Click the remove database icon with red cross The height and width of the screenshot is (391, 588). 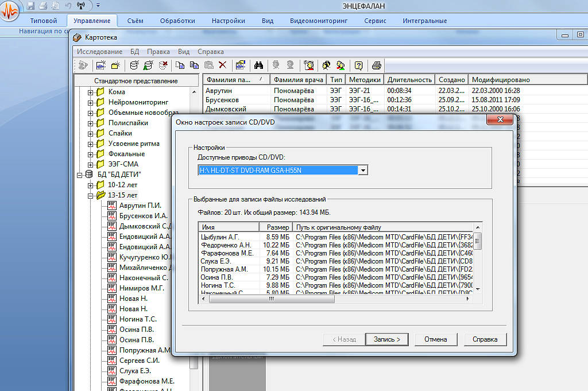pos(163,65)
